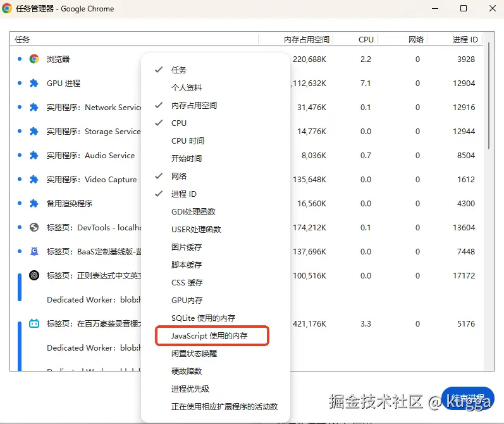Enable the 硬故障数 column
The image size is (504, 424).
216,371
